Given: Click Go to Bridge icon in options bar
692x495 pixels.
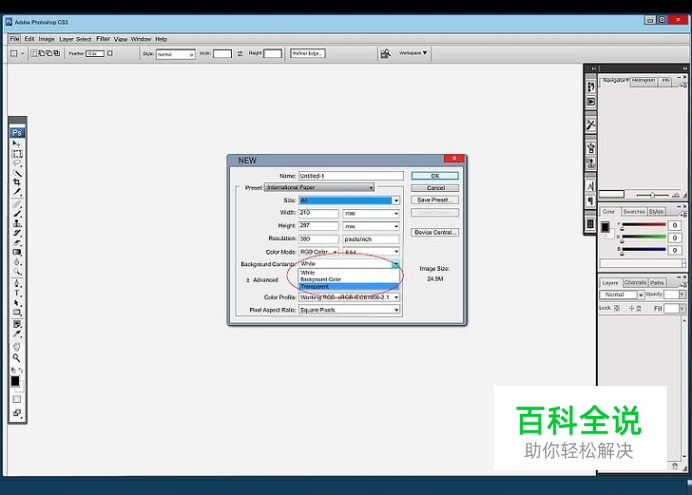Looking at the screenshot, I should (385, 53).
